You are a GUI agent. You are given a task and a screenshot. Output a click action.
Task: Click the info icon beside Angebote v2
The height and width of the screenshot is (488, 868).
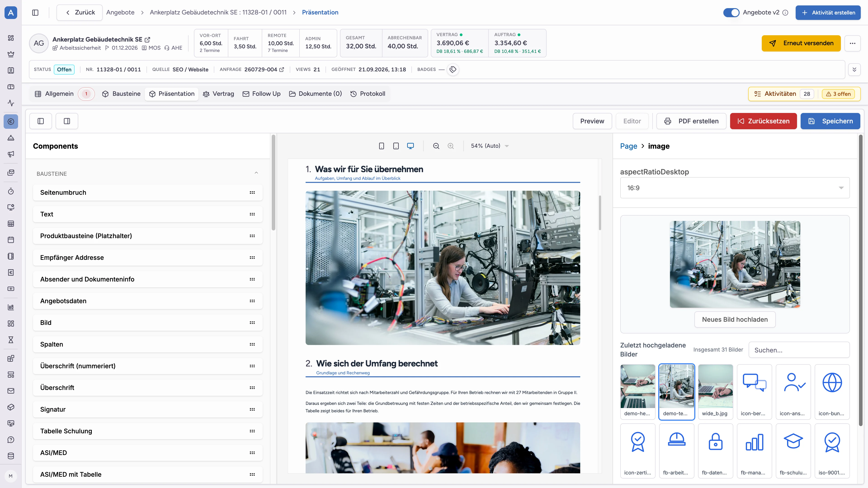[785, 13]
